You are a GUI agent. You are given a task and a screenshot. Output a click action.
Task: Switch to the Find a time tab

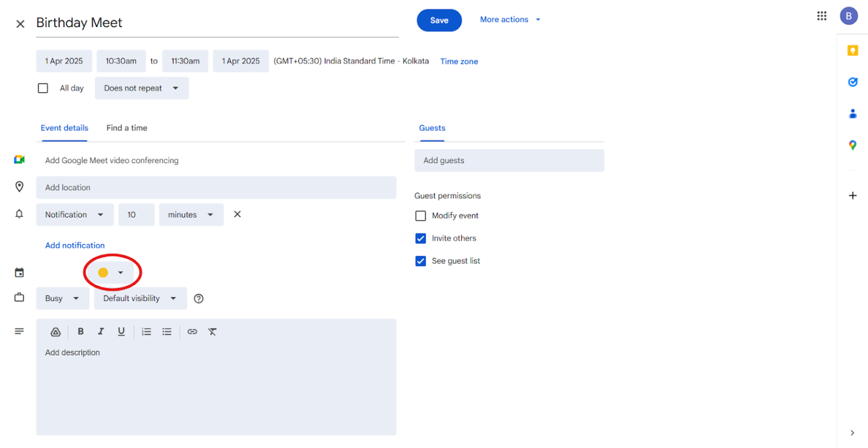[127, 128]
